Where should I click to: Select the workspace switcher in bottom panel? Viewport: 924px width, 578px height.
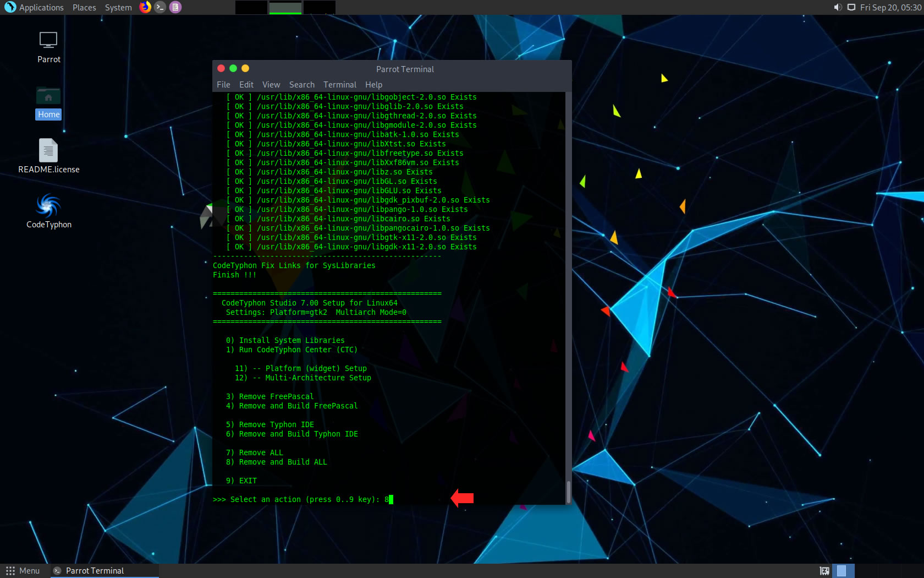[x=844, y=571]
